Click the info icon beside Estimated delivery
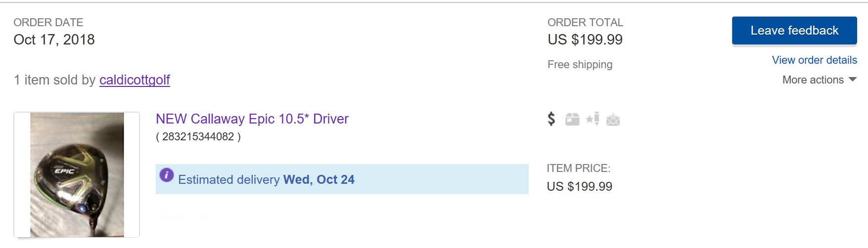The height and width of the screenshot is (248, 868). [167, 175]
